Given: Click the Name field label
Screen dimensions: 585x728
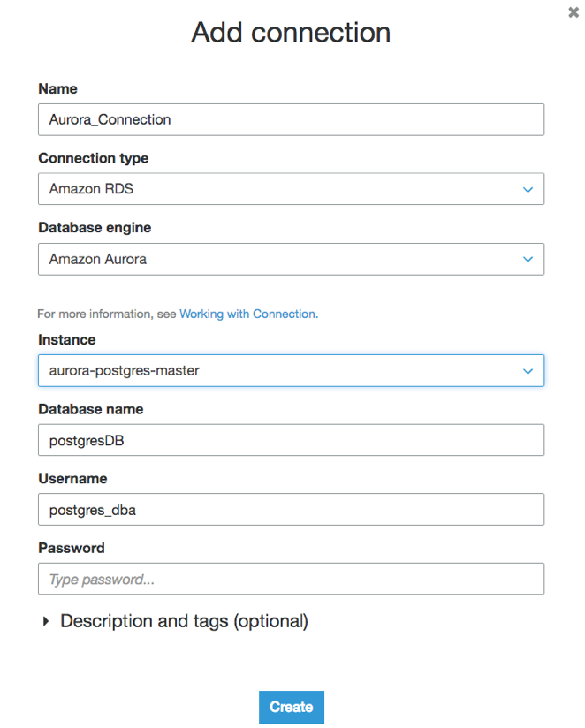Looking at the screenshot, I should click(57, 88).
